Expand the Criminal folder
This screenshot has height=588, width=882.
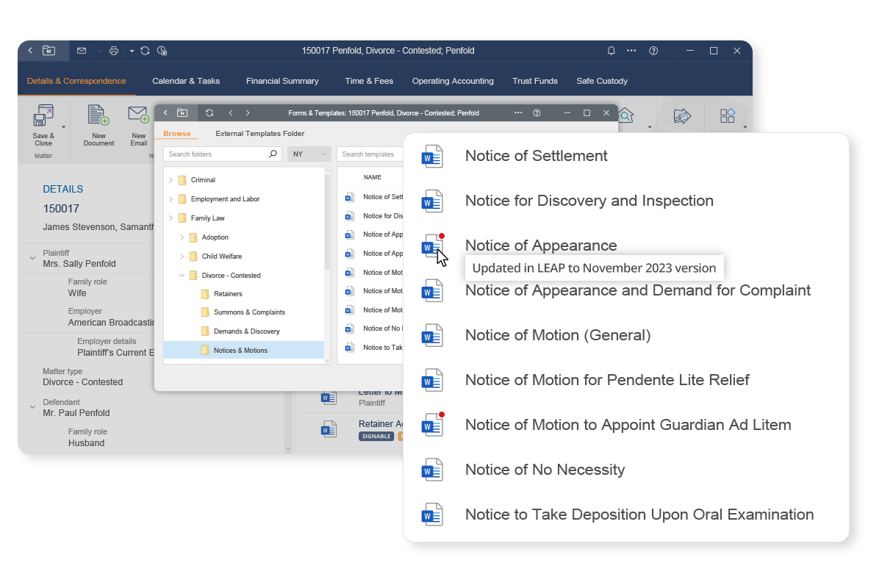point(171,180)
